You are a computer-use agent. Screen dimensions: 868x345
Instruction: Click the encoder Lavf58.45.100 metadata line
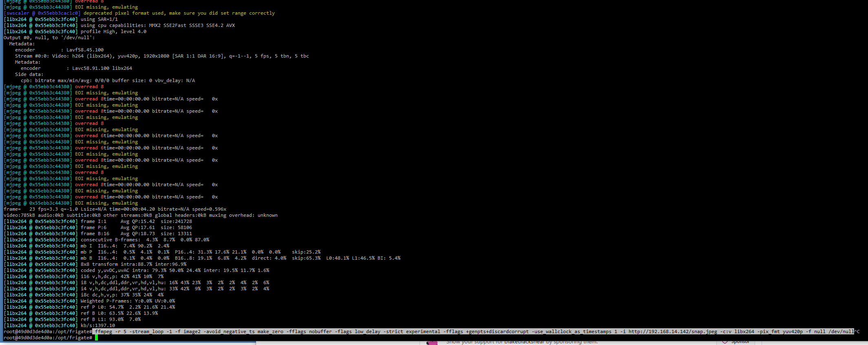pos(59,50)
